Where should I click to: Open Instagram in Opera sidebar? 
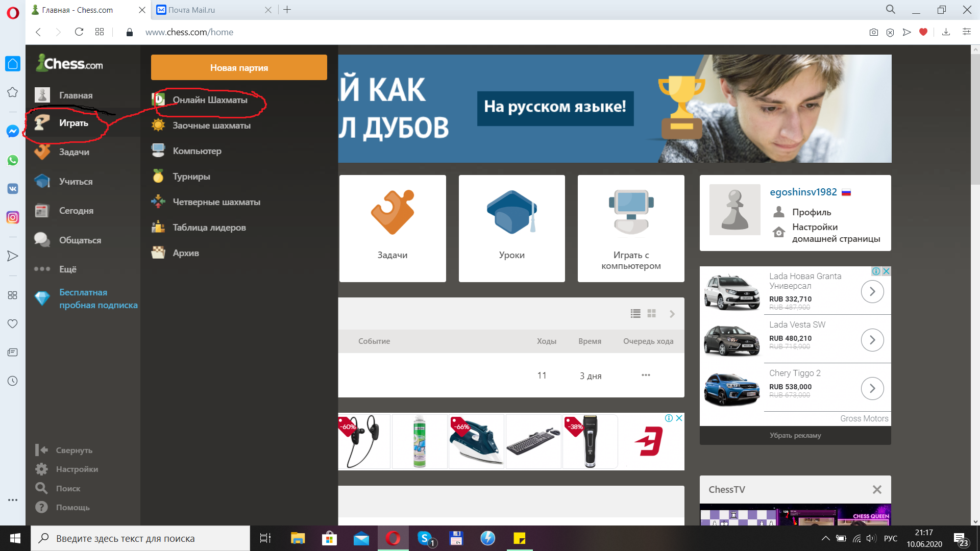pos(13,217)
